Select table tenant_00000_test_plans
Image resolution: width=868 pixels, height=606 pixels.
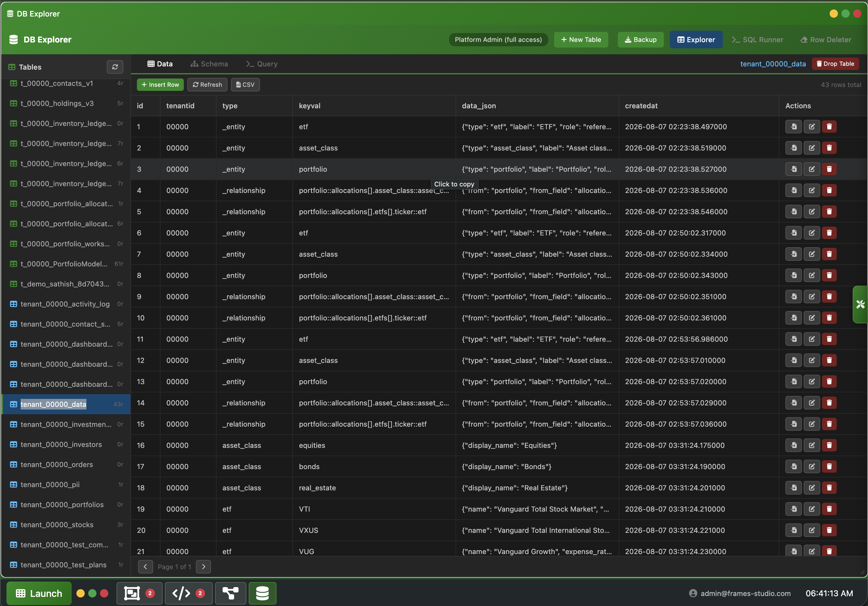[66, 565]
